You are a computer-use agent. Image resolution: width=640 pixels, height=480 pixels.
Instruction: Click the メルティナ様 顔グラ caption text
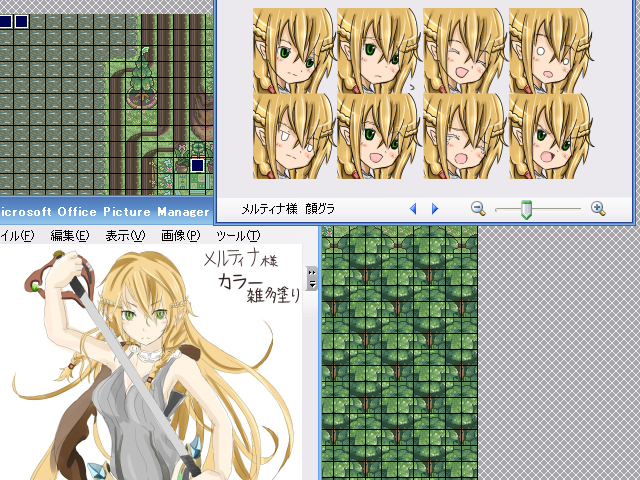pyautogui.click(x=288, y=209)
